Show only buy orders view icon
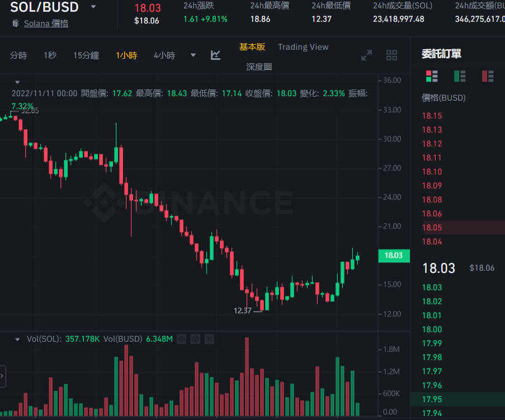 [x=460, y=76]
